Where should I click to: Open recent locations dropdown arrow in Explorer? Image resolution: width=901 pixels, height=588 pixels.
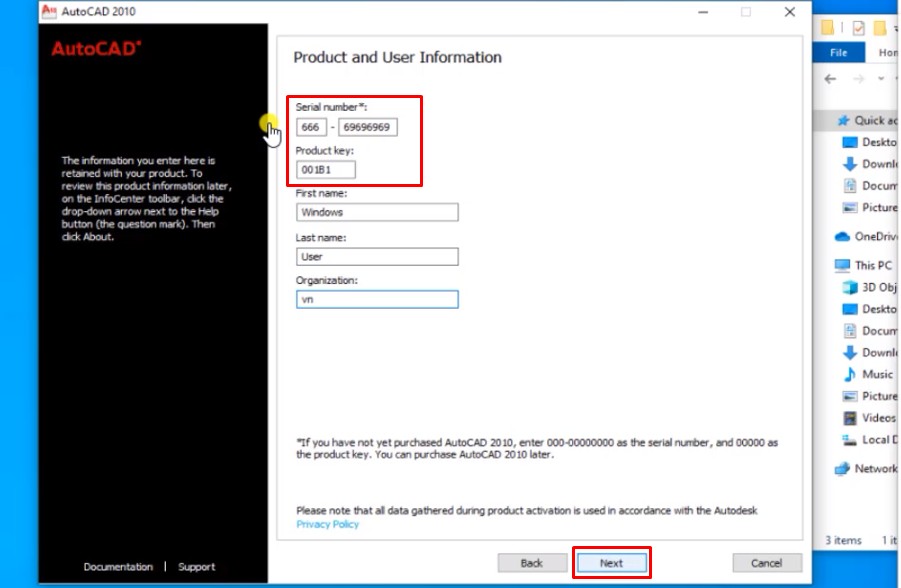(881, 79)
